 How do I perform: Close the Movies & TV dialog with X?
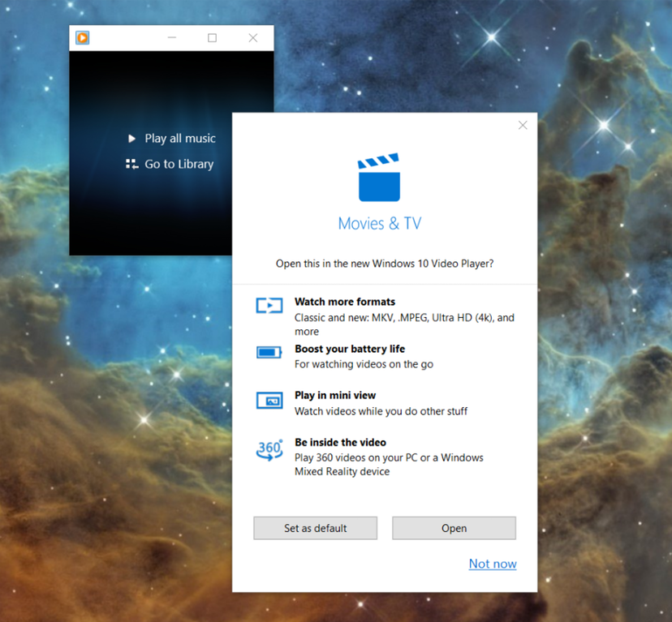click(523, 125)
